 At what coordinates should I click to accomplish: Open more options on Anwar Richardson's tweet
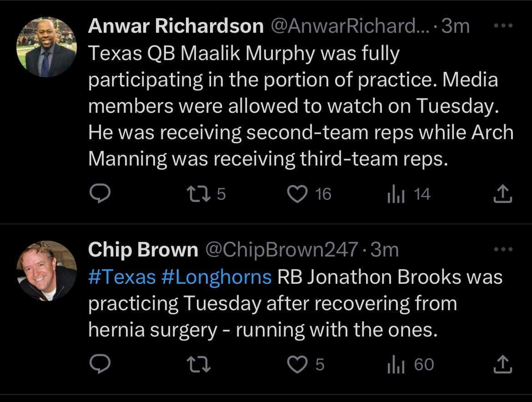502,26
